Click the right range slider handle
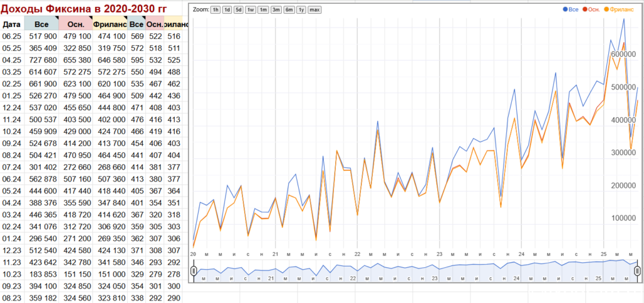This screenshot has width=644, height=303. pyautogui.click(x=637, y=270)
